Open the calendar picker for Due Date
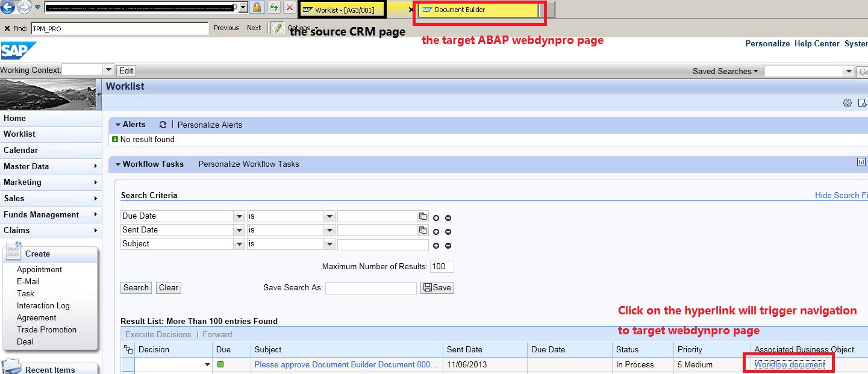 [x=423, y=216]
